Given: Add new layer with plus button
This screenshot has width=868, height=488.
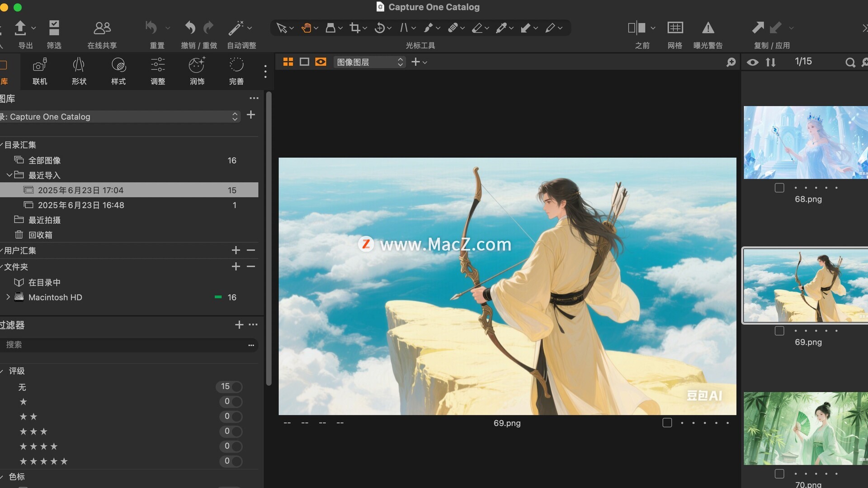Looking at the screenshot, I should click(415, 62).
